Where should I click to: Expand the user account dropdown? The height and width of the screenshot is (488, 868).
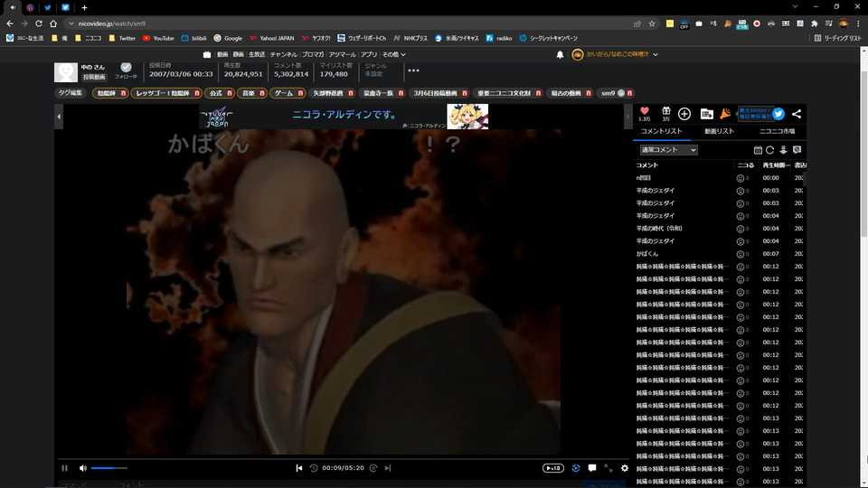656,54
